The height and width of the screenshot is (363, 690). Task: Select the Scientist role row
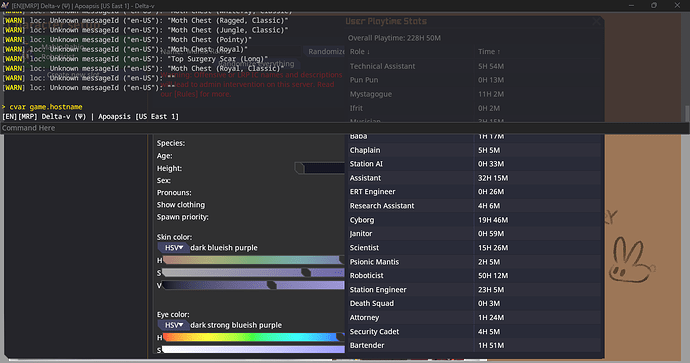pos(474,248)
